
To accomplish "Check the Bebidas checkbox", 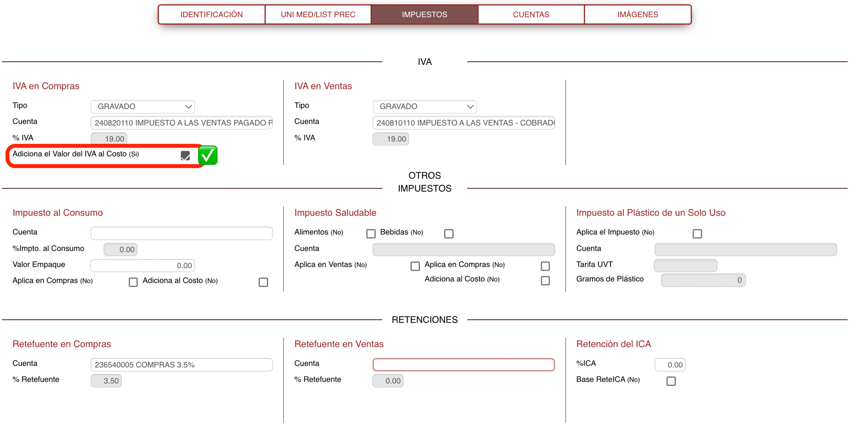I will [449, 234].
